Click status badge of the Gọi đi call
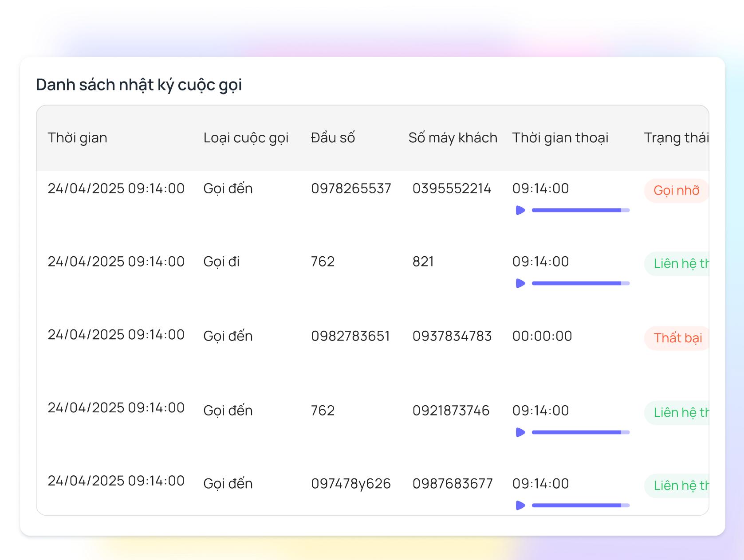This screenshot has height=560, width=744. pos(678,264)
